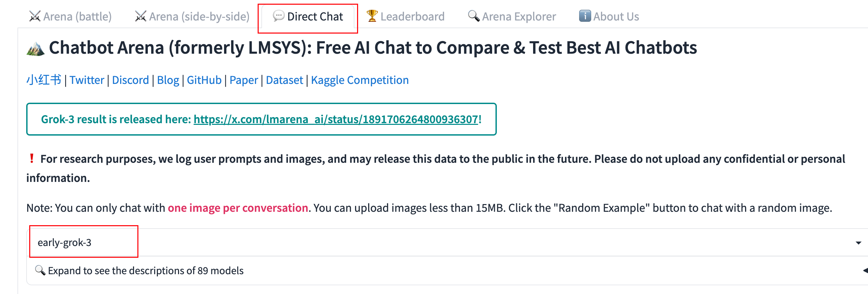Expand descriptions of 89 models
The image size is (868, 294).
(145, 271)
